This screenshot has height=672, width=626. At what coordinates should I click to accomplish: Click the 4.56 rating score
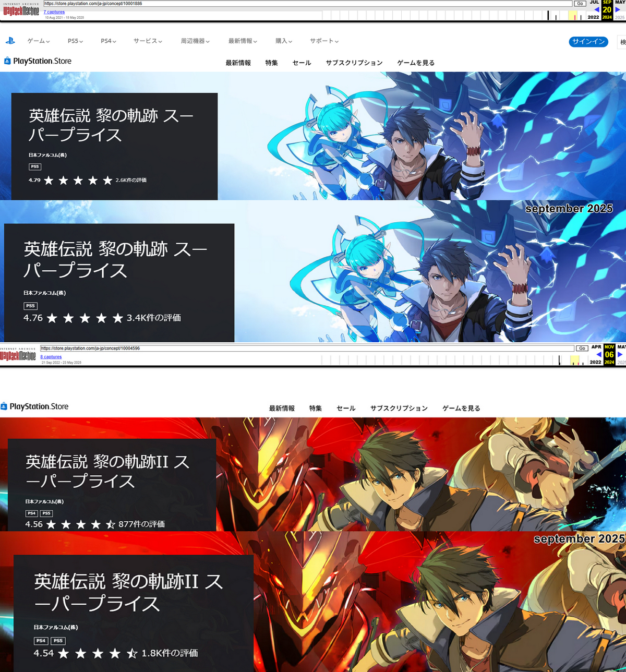click(x=34, y=524)
